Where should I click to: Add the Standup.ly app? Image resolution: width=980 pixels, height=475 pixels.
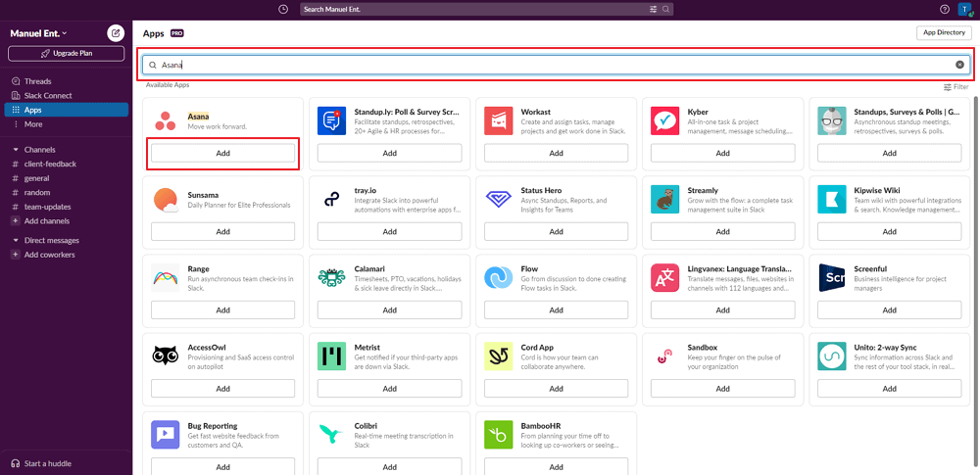click(389, 153)
